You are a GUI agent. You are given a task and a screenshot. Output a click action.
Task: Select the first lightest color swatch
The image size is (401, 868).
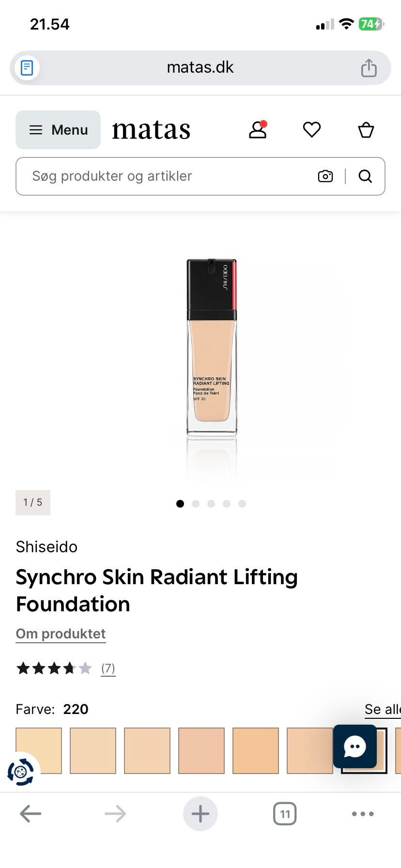(39, 751)
